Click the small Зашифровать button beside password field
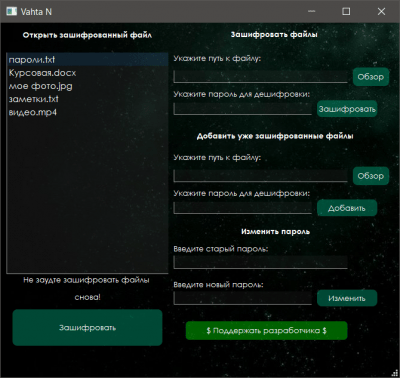400x378 pixels. tap(347, 109)
